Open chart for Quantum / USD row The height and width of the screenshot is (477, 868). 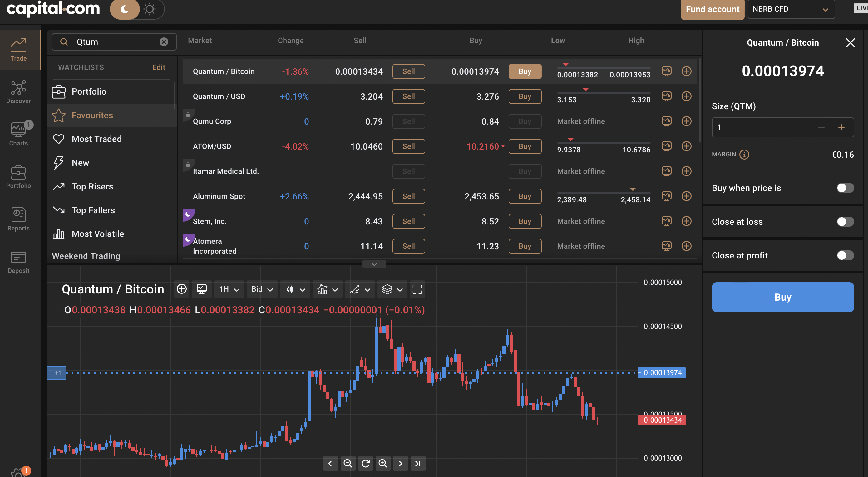667,96
